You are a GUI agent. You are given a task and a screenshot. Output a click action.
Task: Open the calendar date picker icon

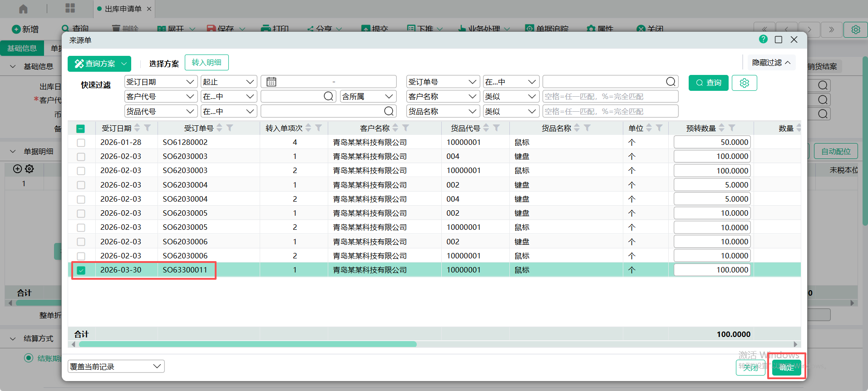tap(271, 82)
